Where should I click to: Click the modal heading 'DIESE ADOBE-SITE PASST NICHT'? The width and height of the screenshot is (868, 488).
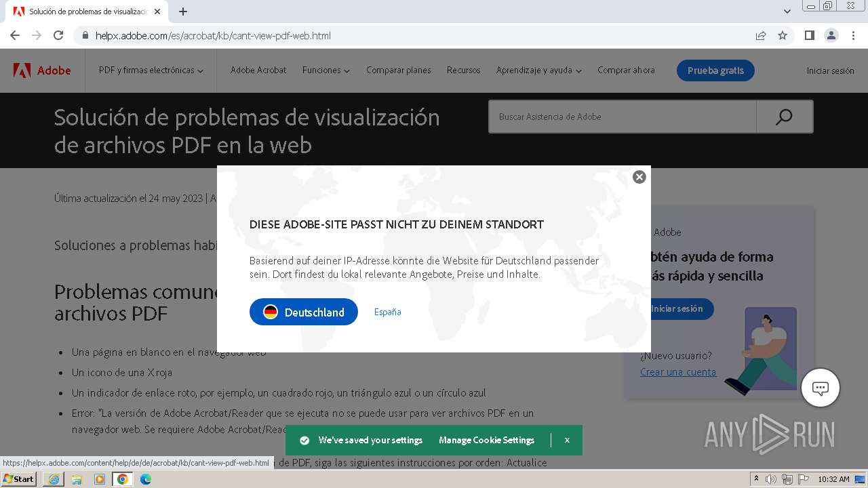[x=397, y=224]
